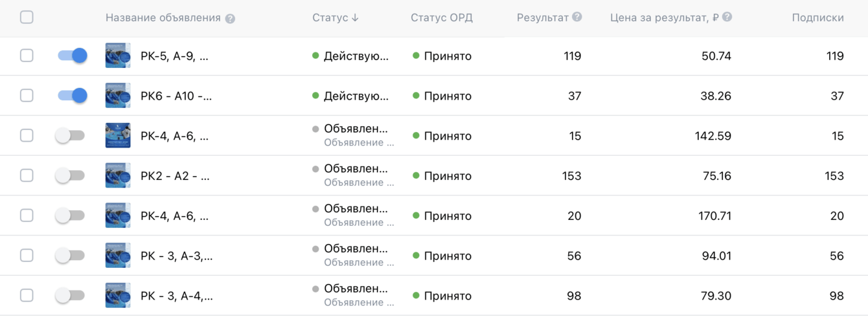
Task: Click help icon next to Название объявления
Action: tap(230, 19)
